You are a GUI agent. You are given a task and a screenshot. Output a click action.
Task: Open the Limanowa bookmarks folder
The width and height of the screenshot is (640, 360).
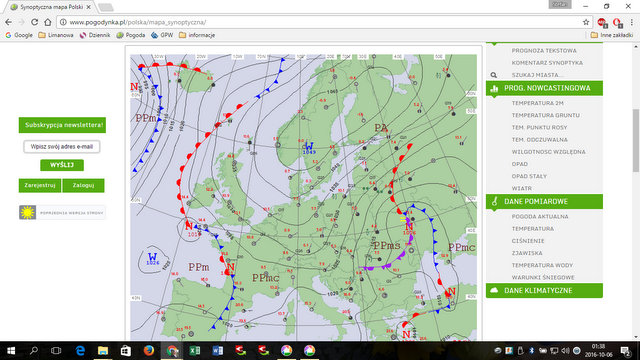[x=56, y=36]
